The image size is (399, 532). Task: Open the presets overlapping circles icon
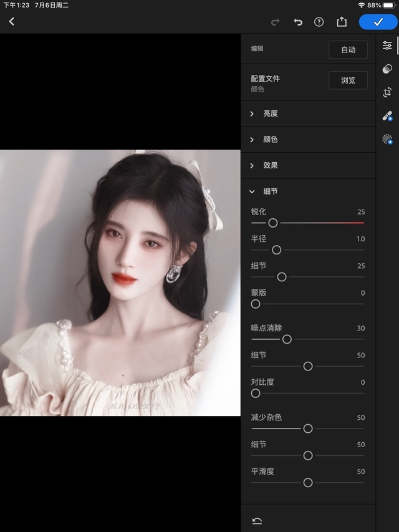[387, 69]
